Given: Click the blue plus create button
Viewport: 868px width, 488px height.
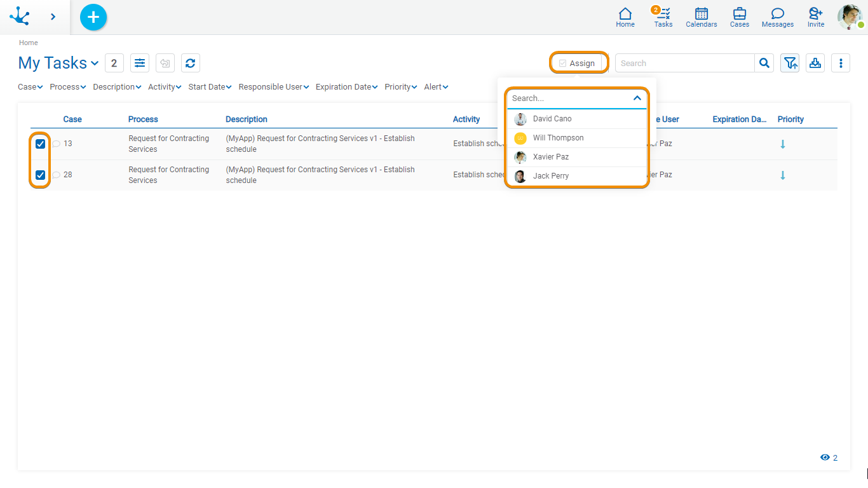Looking at the screenshot, I should click(x=93, y=17).
